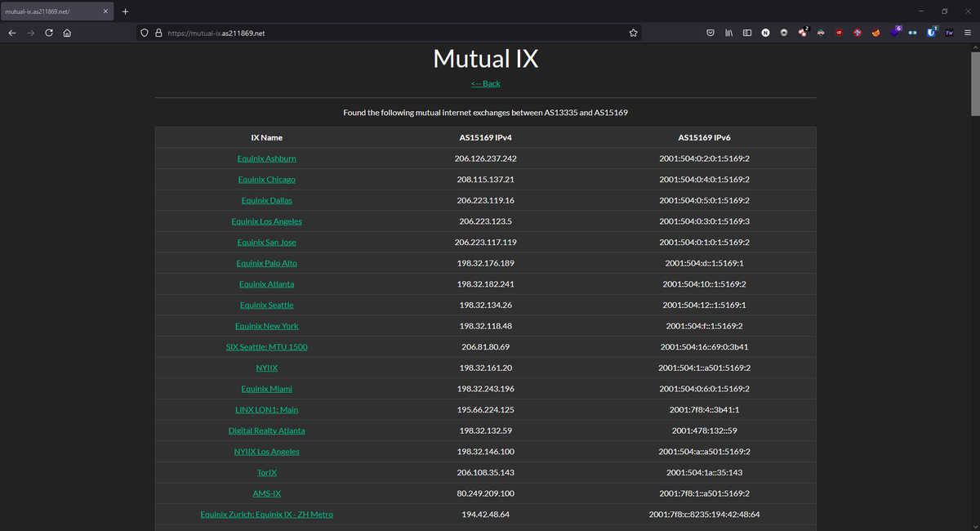
Task: Toggle the sidebar panel icon
Action: point(747,33)
